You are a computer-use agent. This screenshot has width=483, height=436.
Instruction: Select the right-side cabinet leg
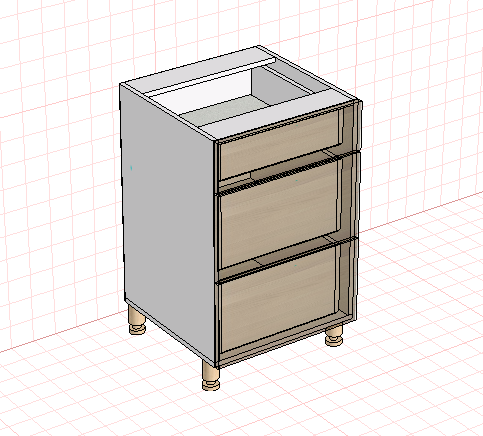(x=334, y=336)
